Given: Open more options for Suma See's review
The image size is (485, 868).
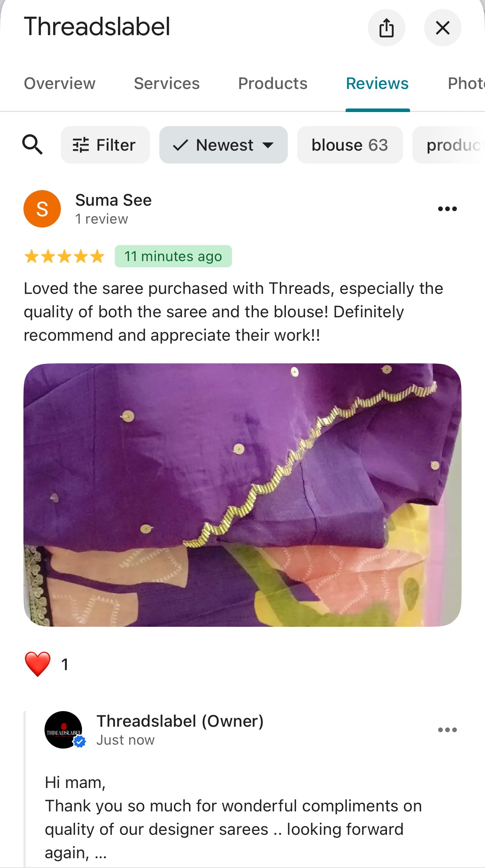Looking at the screenshot, I should point(447,209).
